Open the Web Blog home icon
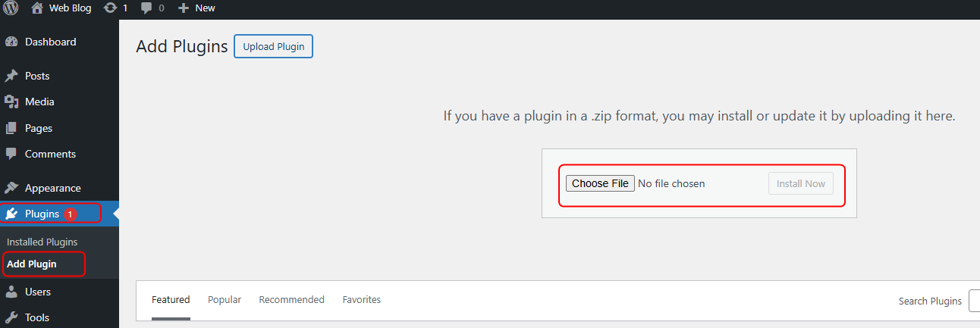Viewport: 980px width, 328px height. [x=37, y=8]
